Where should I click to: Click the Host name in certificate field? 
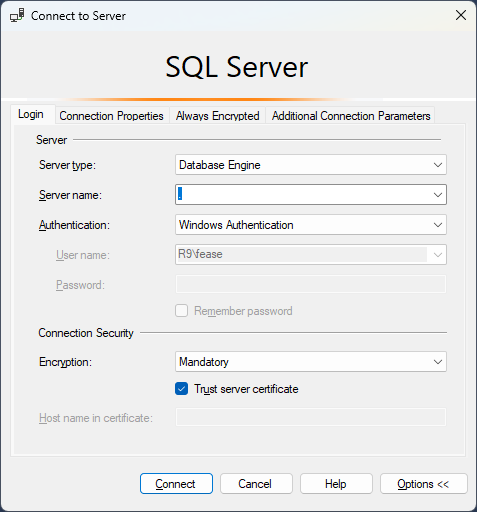311,417
